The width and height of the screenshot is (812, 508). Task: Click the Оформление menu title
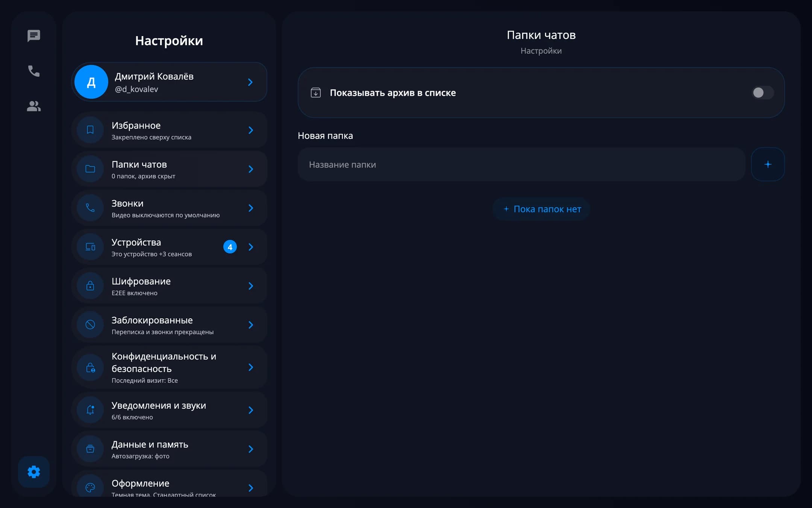point(140,483)
